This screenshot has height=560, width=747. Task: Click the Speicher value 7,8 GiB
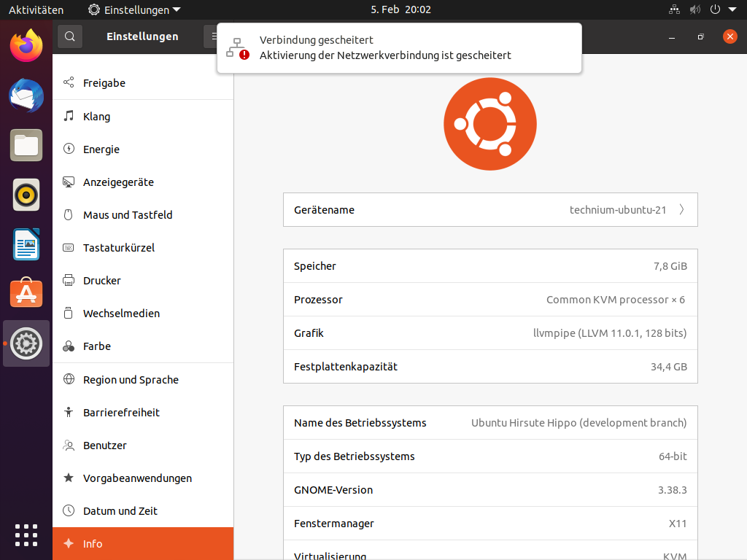(670, 266)
